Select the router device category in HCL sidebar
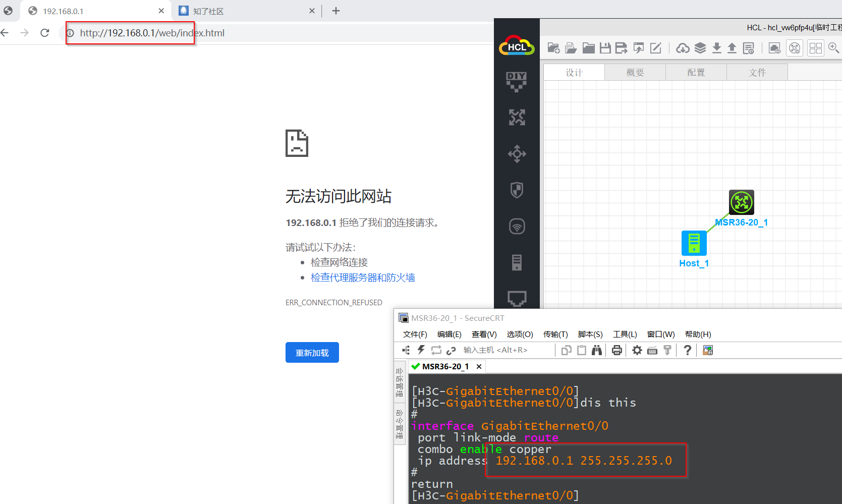This screenshot has height=504, width=842. pos(517,118)
